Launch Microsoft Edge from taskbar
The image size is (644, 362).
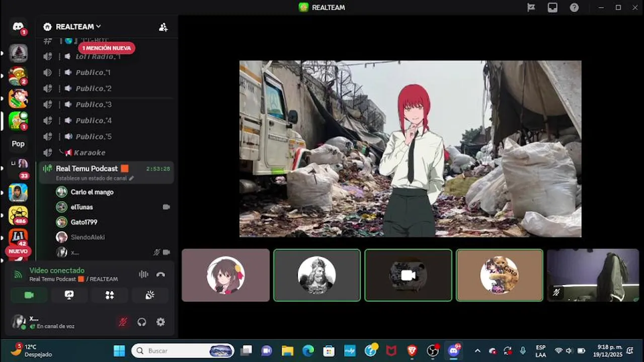coord(308,350)
